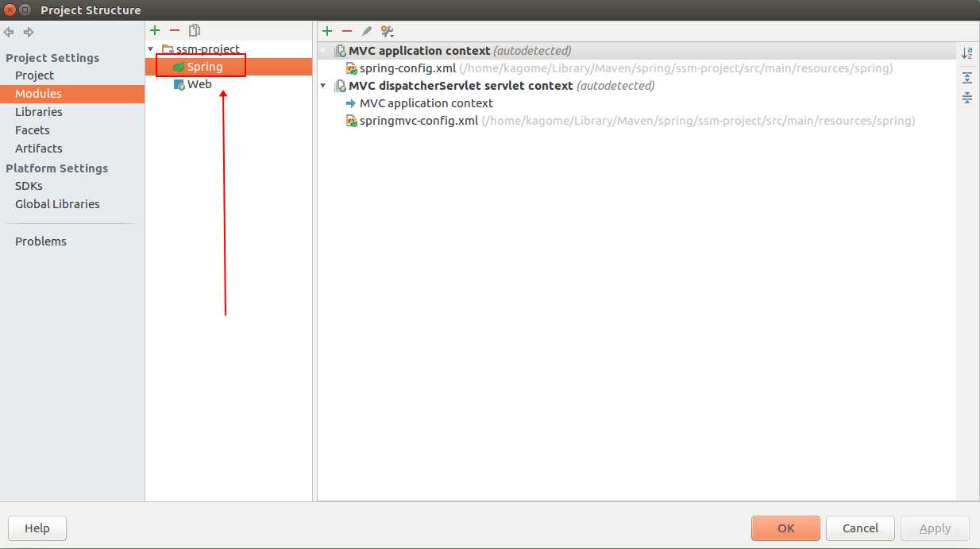Image resolution: width=980 pixels, height=549 pixels.
Task: Remove Spring context with red minus
Action: click(x=346, y=31)
